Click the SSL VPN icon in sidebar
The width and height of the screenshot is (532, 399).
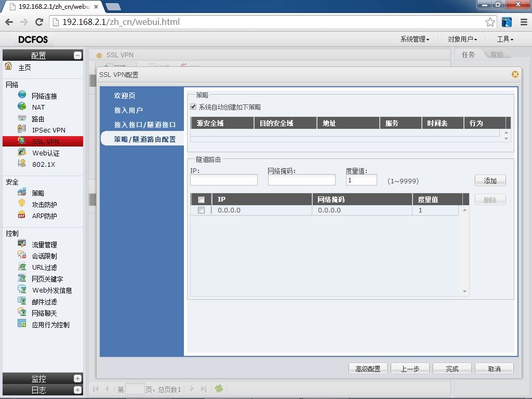[22, 141]
